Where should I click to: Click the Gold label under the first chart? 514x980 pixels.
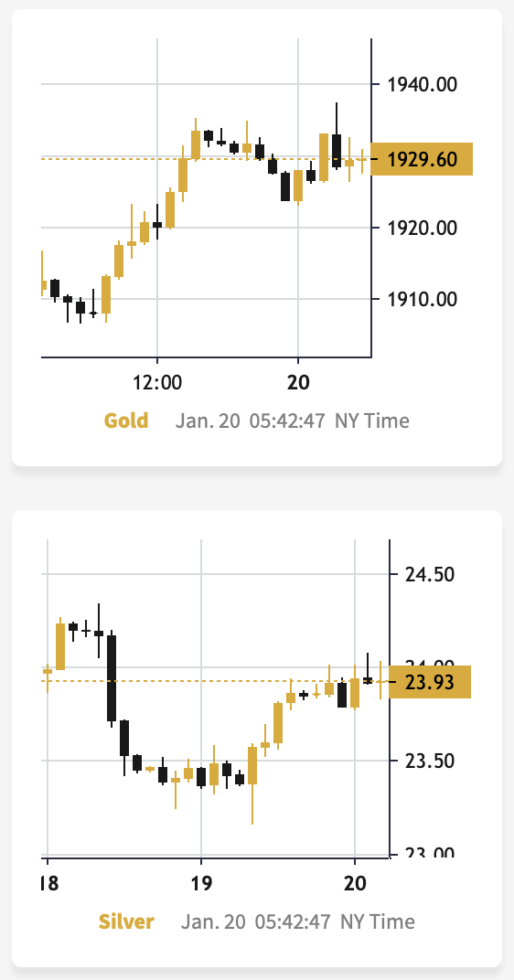point(126,421)
